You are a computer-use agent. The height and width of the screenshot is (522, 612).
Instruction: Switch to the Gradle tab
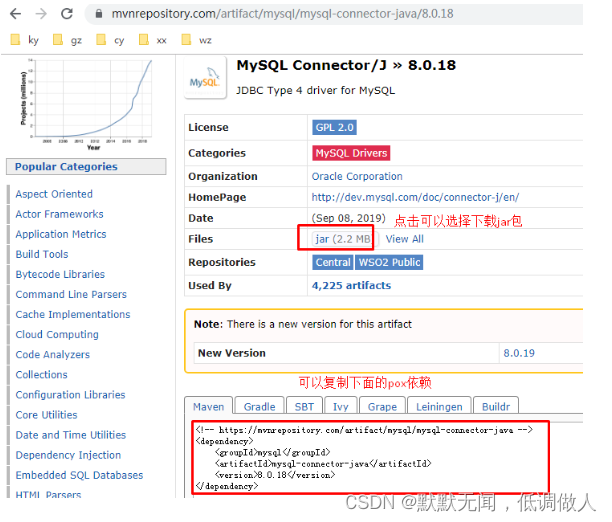[259, 406]
